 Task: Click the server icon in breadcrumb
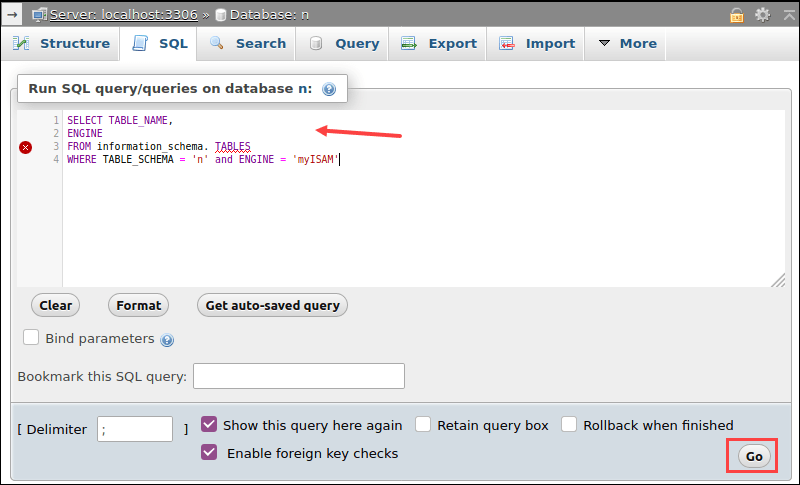point(39,15)
